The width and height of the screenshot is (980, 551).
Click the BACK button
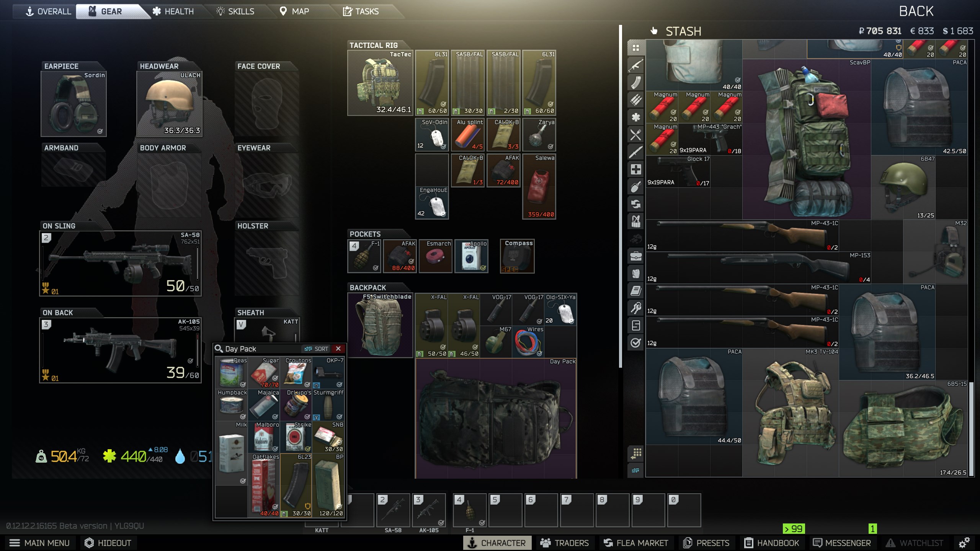916,11
